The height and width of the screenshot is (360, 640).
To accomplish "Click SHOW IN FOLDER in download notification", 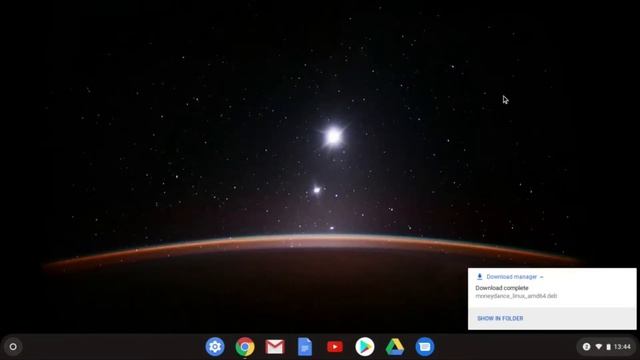I will (500, 318).
